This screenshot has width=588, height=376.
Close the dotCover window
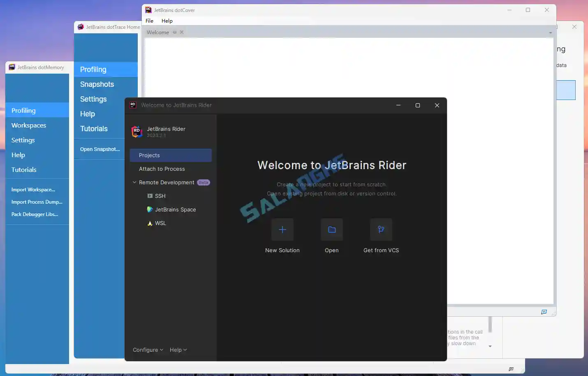(547, 10)
